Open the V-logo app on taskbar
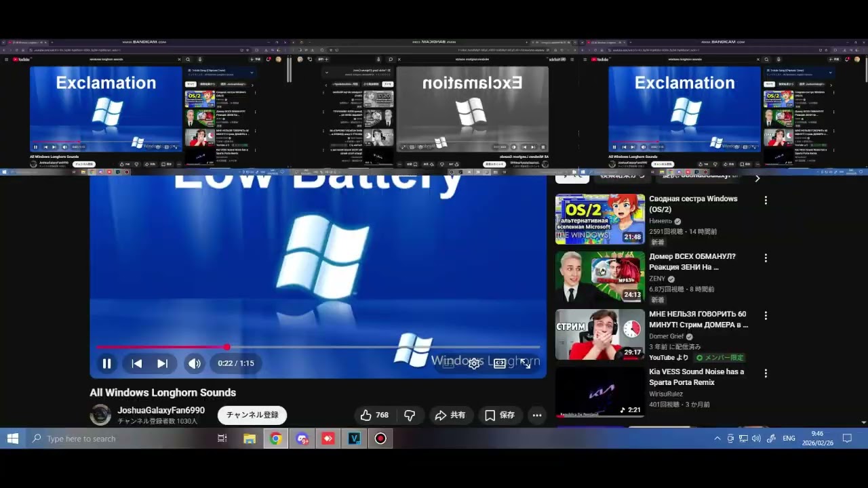The width and height of the screenshot is (868, 488). [354, 439]
